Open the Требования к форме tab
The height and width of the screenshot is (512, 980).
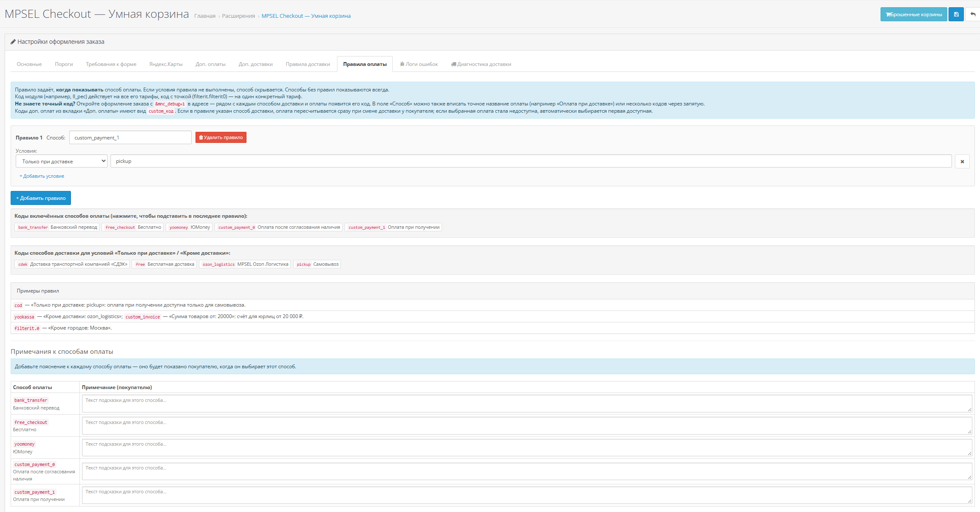point(111,64)
